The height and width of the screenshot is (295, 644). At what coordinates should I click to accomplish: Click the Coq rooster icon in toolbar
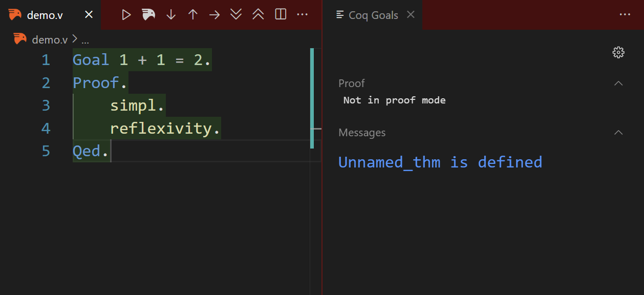coord(148,15)
